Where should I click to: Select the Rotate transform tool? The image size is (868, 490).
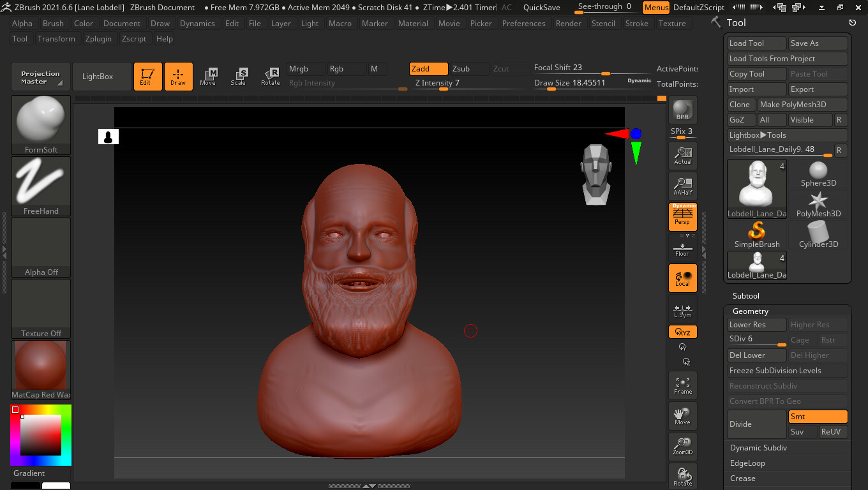270,77
